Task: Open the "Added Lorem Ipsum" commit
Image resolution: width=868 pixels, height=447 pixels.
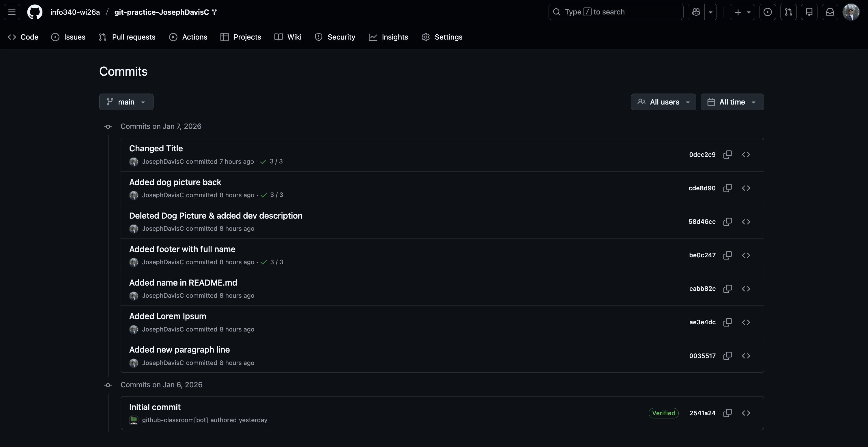Action: [168, 316]
